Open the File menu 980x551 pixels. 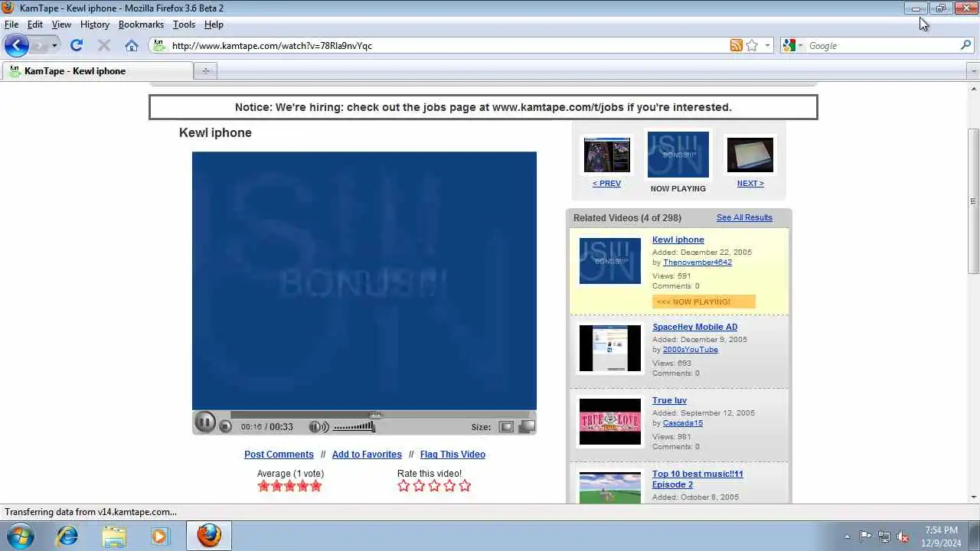[x=11, y=24]
